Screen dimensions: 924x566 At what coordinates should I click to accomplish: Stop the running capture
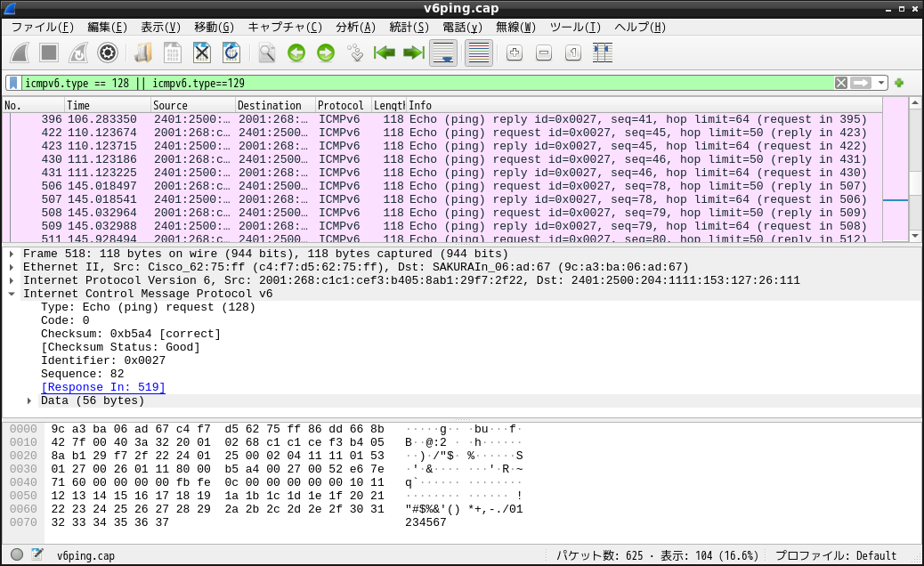[49, 53]
